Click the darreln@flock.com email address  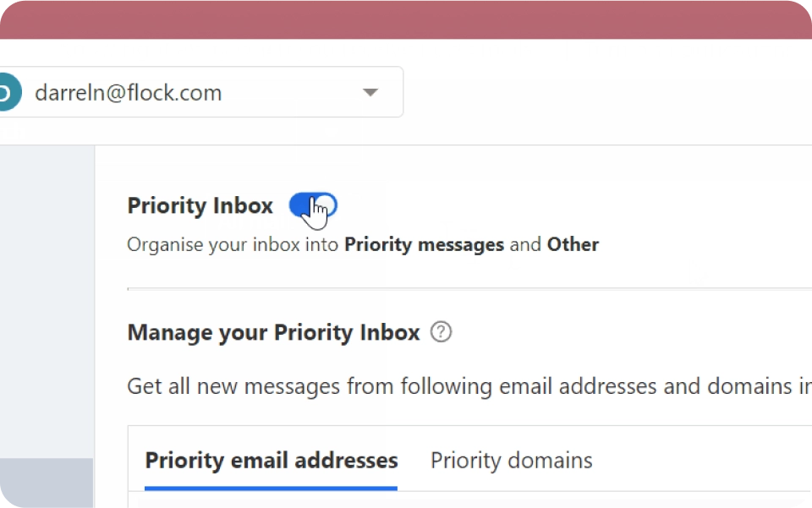click(x=128, y=92)
